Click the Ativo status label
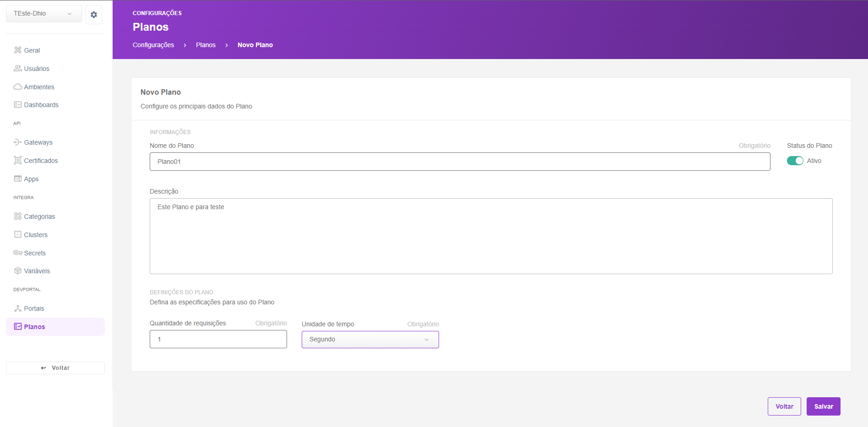This screenshot has width=868, height=427. click(x=814, y=161)
